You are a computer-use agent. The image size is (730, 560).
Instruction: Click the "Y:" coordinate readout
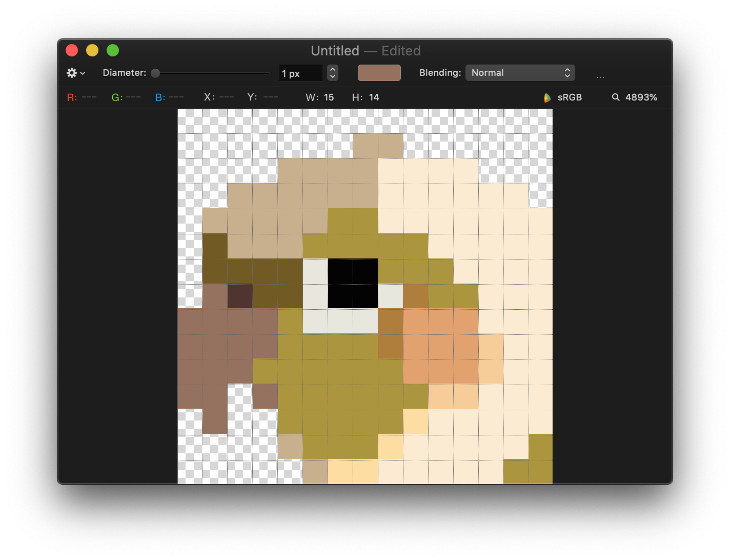pyautogui.click(x=262, y=97)
